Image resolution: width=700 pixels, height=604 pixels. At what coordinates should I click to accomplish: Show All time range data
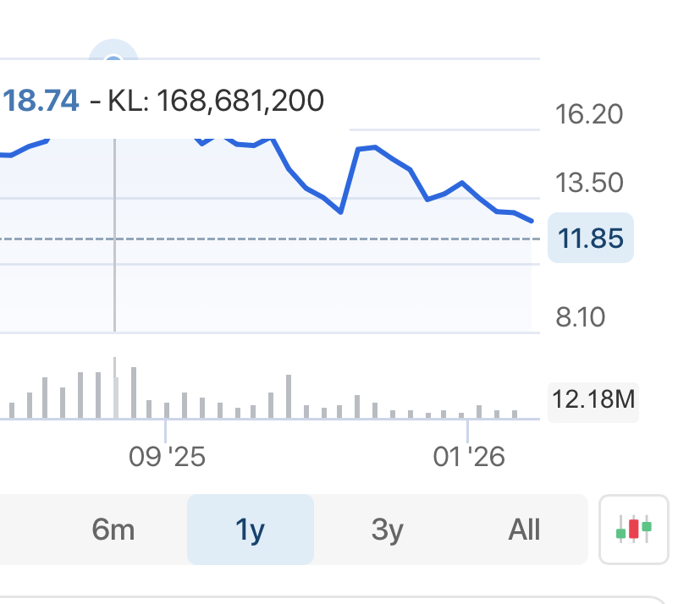tap(524, 530)
